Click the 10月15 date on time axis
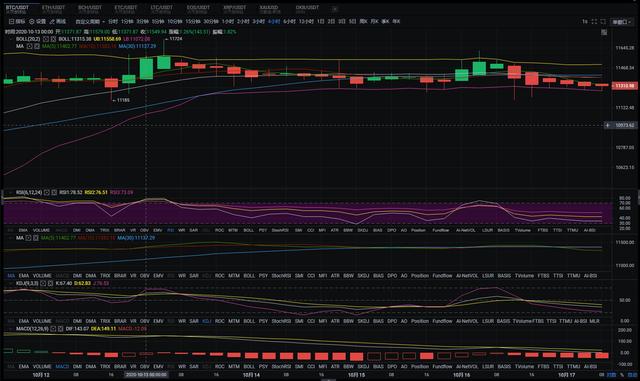640x381 pixels. 356,374
